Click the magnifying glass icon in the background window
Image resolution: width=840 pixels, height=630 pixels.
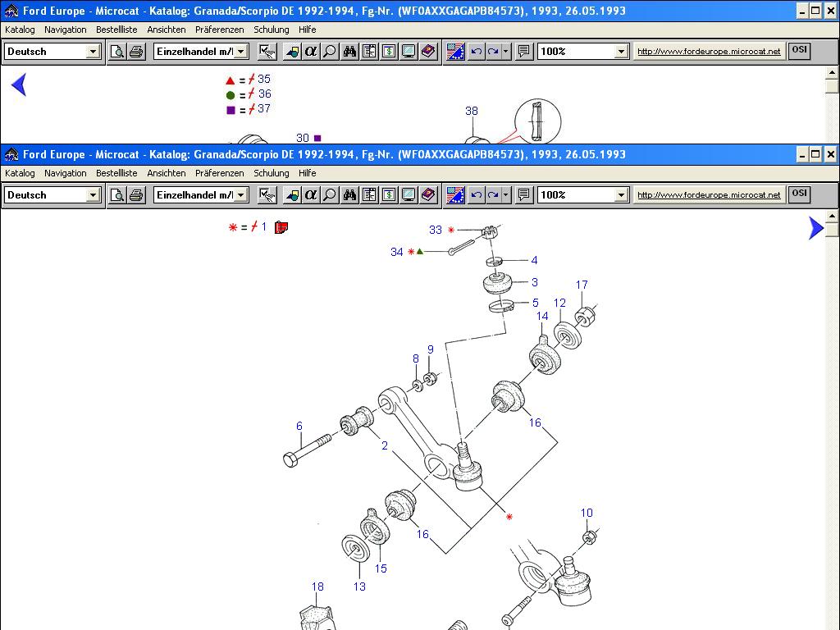coord(330,52)
